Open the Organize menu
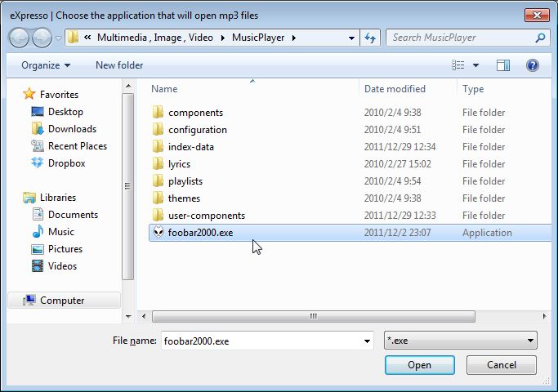 (46, 65)
